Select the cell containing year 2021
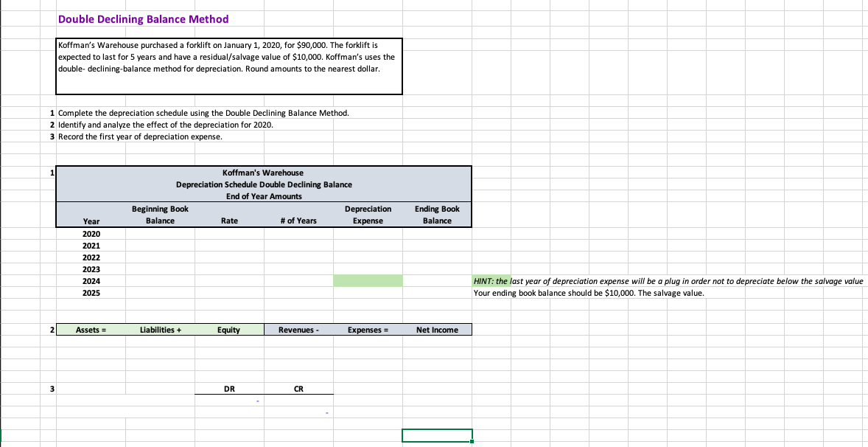868x447 pixels. 91,245
